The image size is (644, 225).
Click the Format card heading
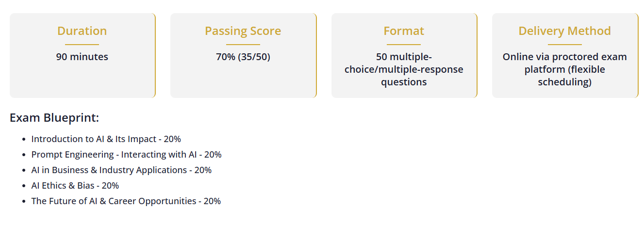tap(404, 31)
